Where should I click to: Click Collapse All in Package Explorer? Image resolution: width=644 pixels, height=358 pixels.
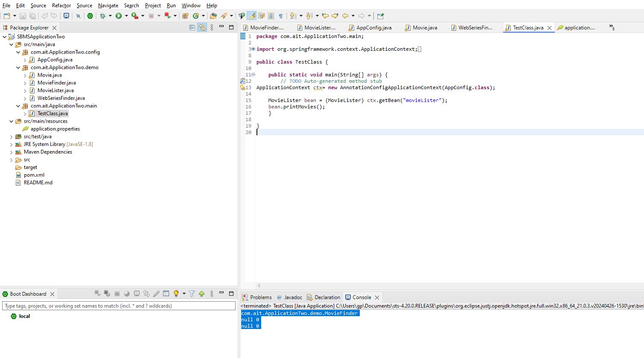click(x=192, y=27)
